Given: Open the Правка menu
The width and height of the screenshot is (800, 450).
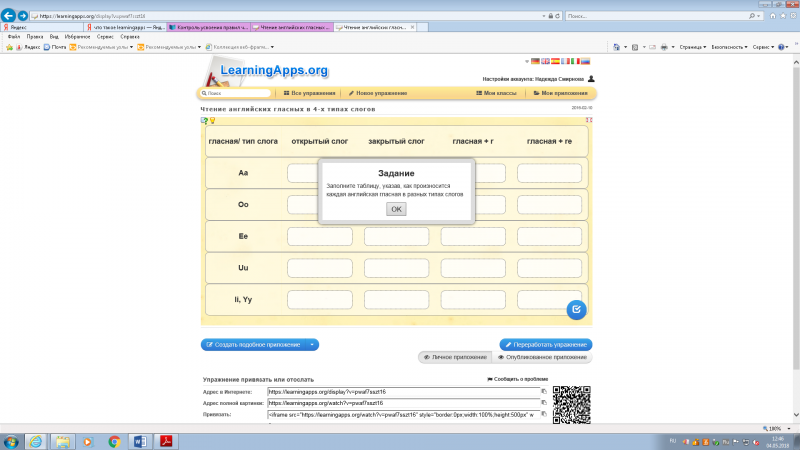Looking at the screenshot, I should (35, 37).
